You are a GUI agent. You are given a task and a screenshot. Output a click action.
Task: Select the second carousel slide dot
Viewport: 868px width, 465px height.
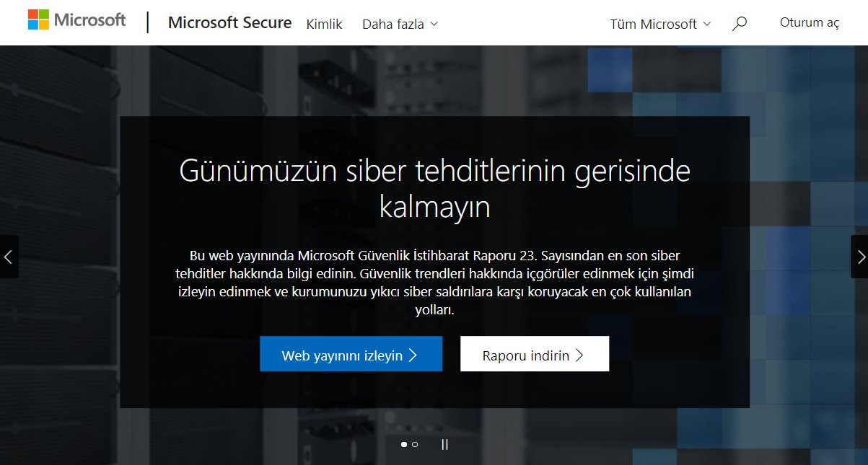coord(415,445)
